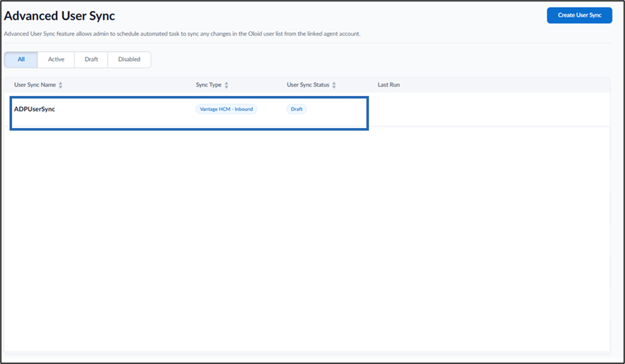Open the ADPUserSync row name

[x=35, y=109]
